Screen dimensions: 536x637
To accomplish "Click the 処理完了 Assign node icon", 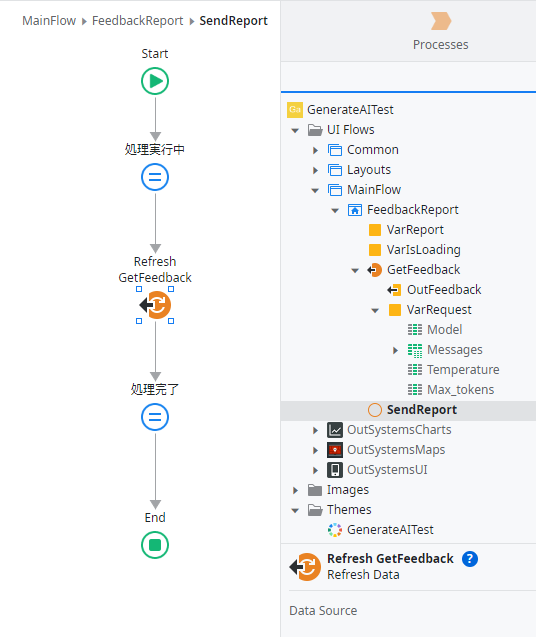I will (155, 417).
